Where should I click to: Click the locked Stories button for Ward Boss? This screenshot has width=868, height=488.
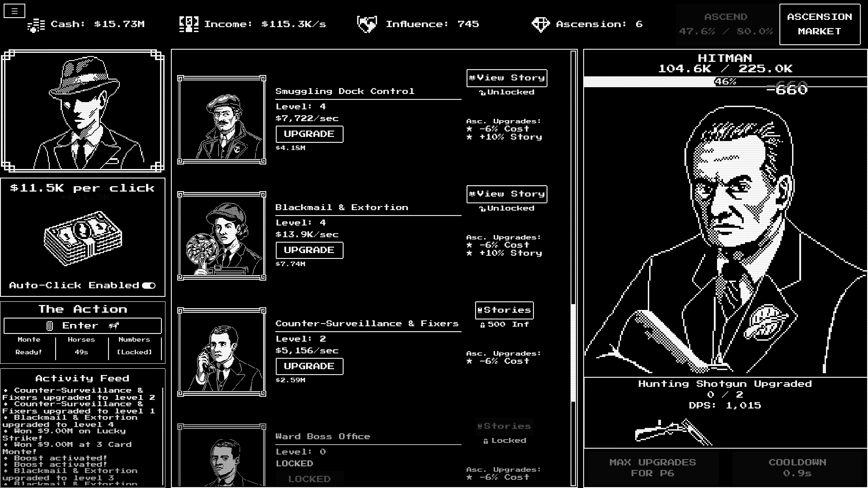tap(505, 426)
